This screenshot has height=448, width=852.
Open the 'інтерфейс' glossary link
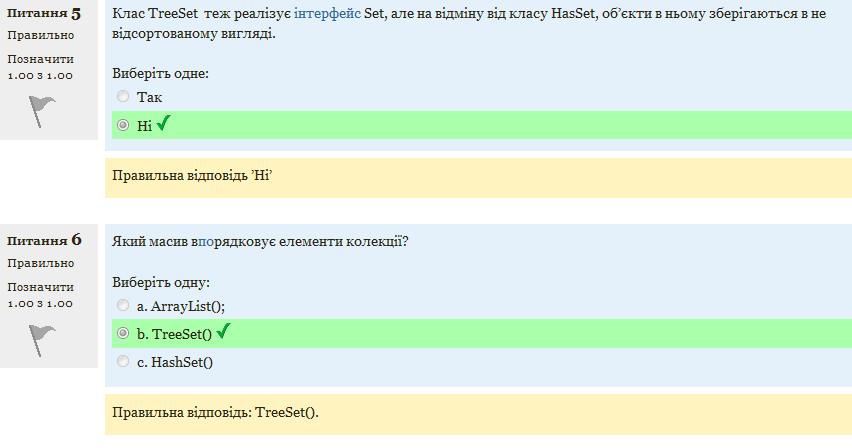(327, 13)
